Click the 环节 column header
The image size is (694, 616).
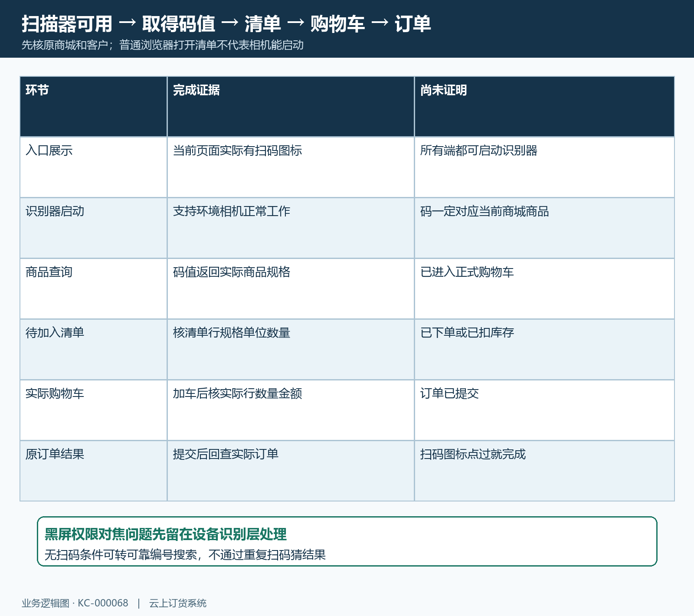click(93, 107)
